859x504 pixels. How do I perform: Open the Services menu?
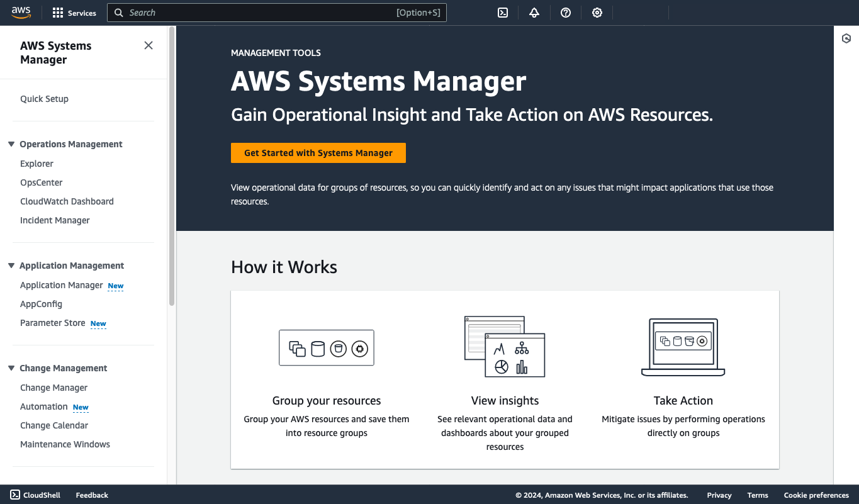pyautogui.click(x=74, y=13)
